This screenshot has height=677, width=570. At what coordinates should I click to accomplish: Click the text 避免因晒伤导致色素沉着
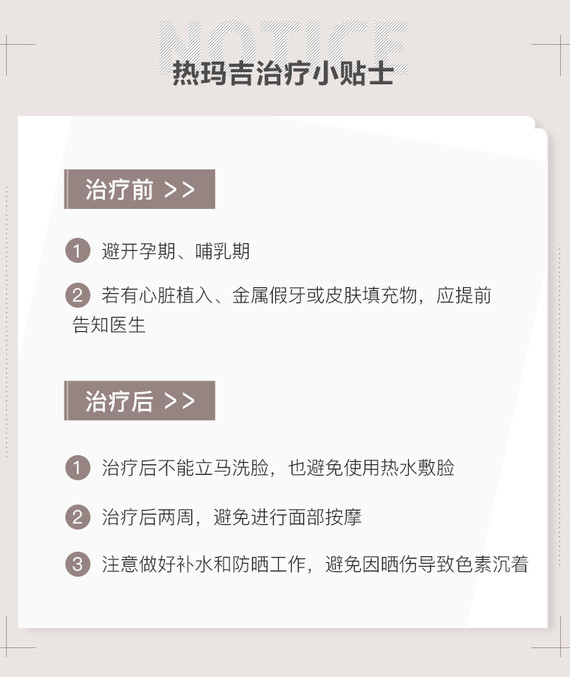coord(427,564)
